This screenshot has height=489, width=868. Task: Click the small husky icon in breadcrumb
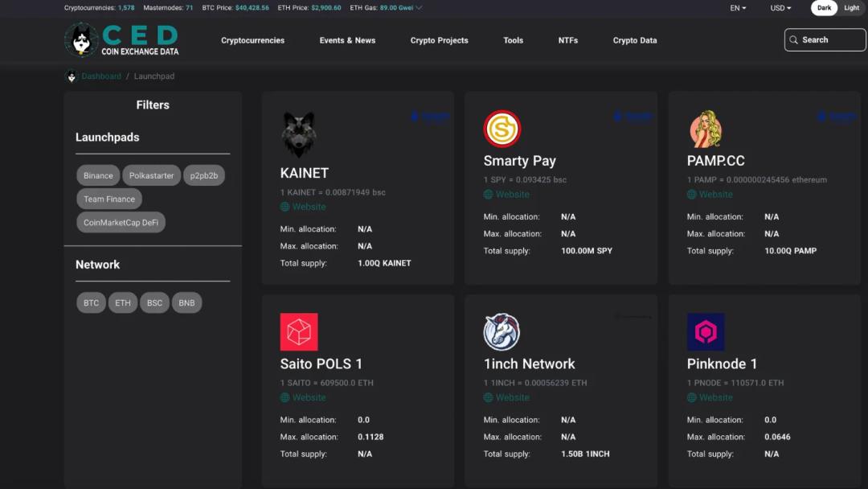click(x=72, y=76)
